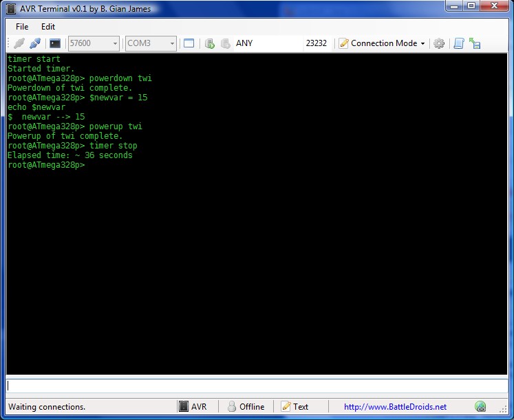
Task: Click the blue window icon in toolbar
Action: [189, 43]
